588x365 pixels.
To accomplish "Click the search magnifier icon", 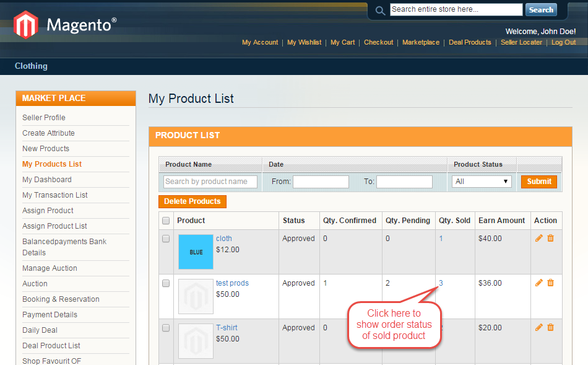I will 380,11.
